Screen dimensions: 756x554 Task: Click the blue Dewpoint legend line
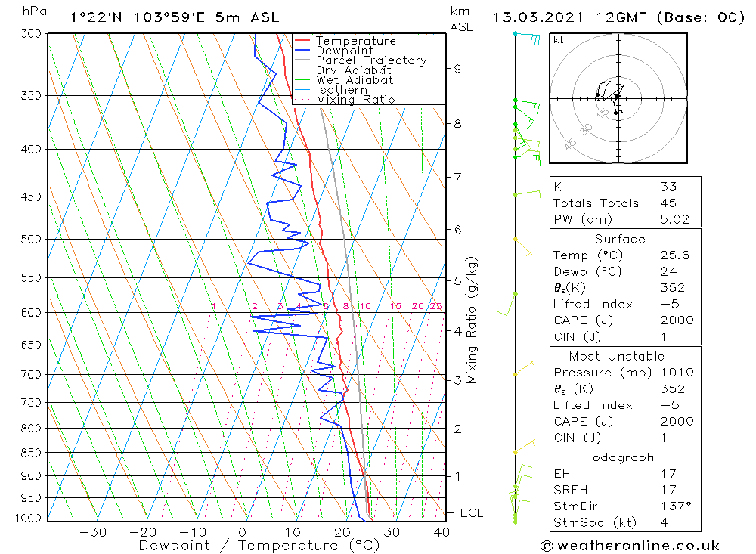pos(302,50)
